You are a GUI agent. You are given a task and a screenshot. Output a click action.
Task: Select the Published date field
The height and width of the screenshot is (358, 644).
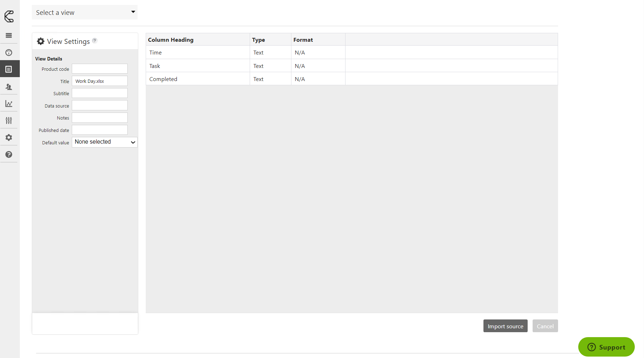click(99, 130)
